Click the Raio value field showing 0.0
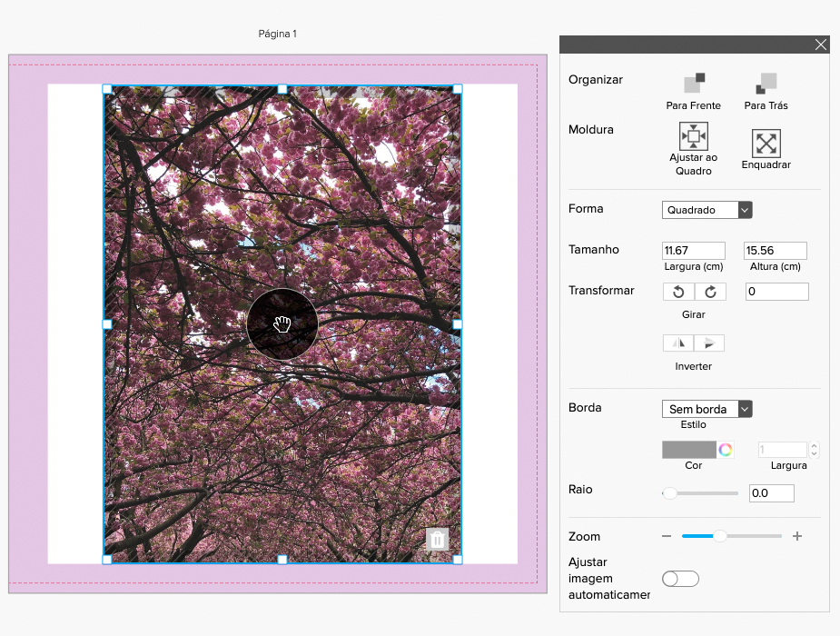 (x=771, y=493)
